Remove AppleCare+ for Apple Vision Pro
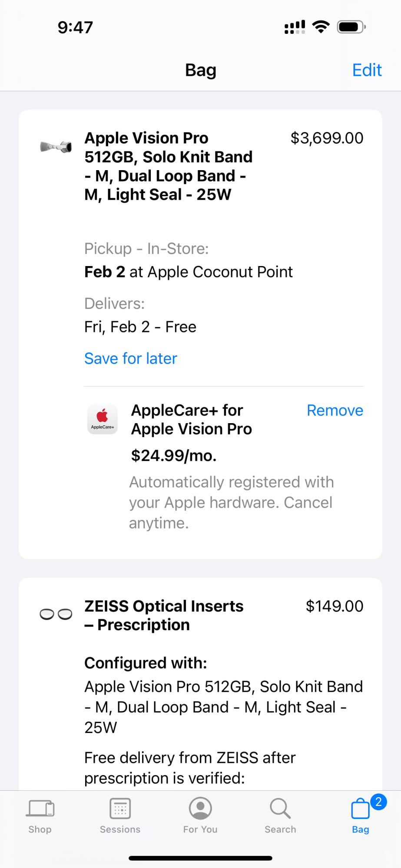Viewport: 401px width, 868px height. click(335, 411)
